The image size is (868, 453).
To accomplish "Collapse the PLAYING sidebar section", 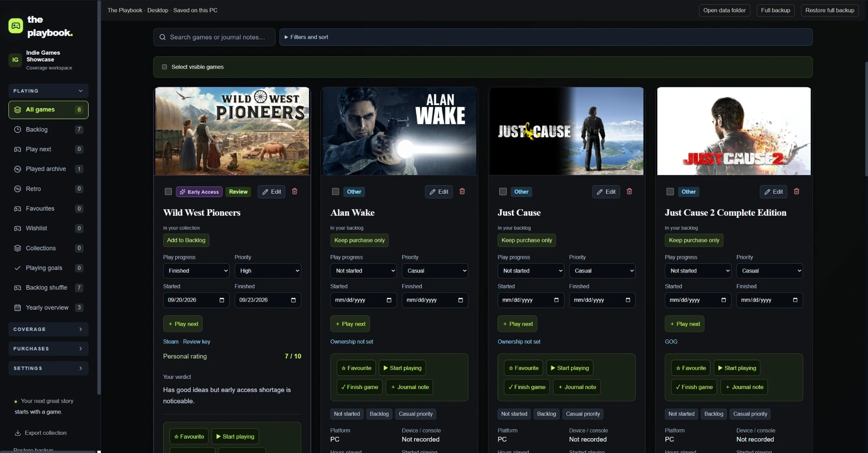I will tap(48, 91).
